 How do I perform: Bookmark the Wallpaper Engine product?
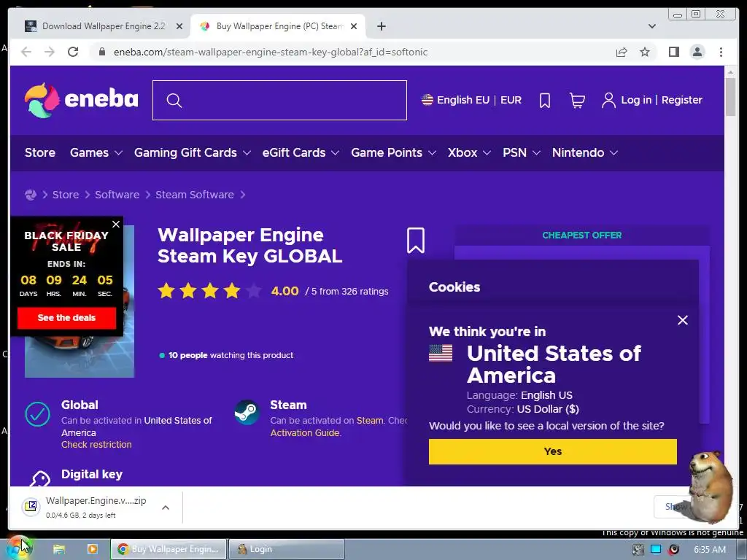coord(415,240)
